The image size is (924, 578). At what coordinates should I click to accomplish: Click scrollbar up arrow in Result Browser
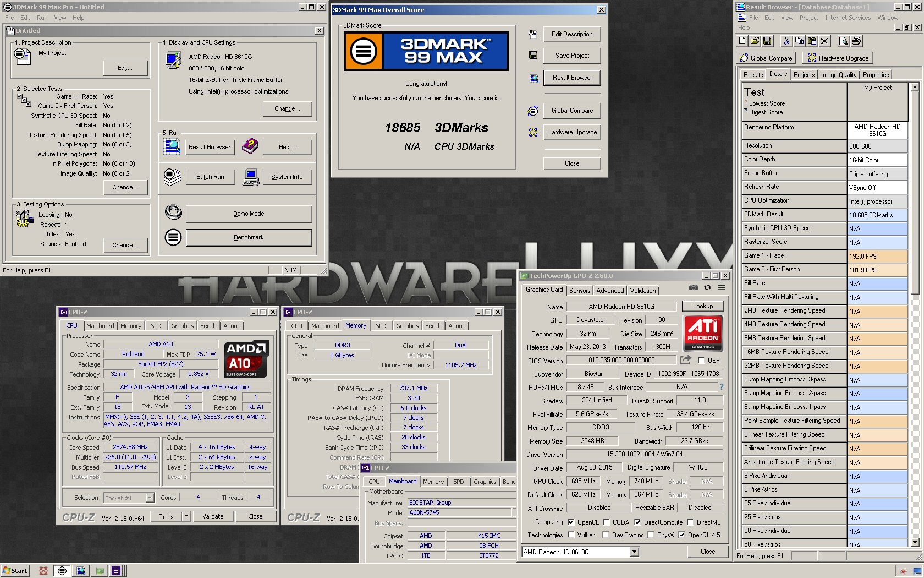pos(915,87)
